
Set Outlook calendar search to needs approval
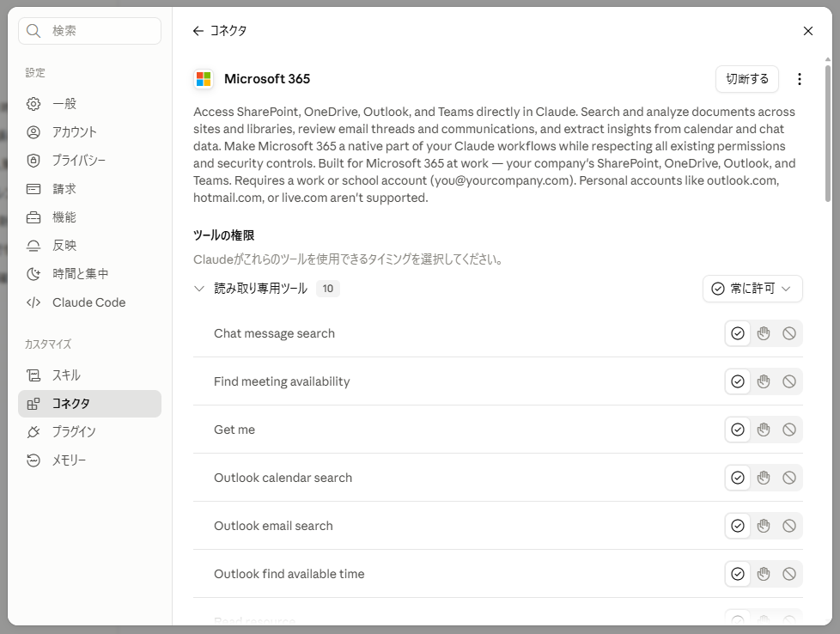[764, 478]
